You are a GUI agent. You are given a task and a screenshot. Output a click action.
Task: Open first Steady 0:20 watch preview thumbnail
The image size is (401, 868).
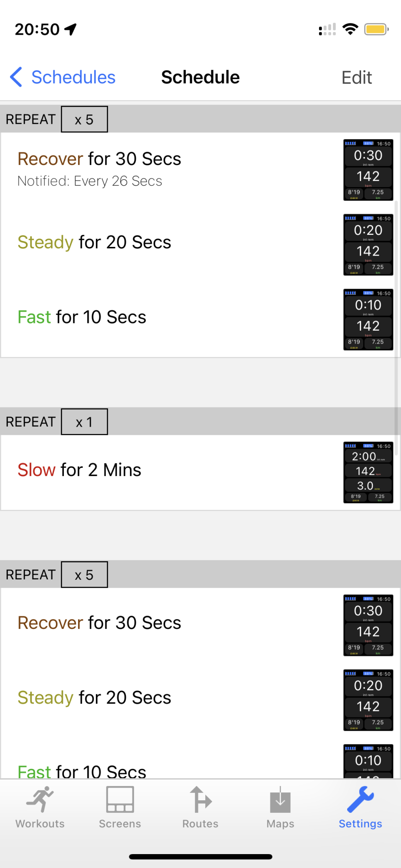point(368,245)
